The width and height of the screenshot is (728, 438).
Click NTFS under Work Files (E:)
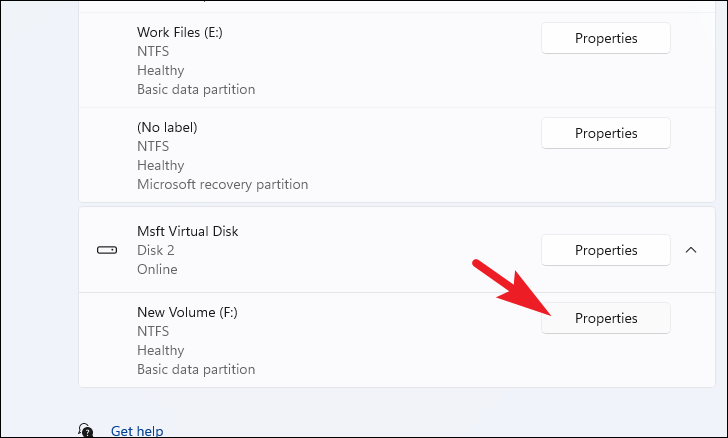click(153, 52)
